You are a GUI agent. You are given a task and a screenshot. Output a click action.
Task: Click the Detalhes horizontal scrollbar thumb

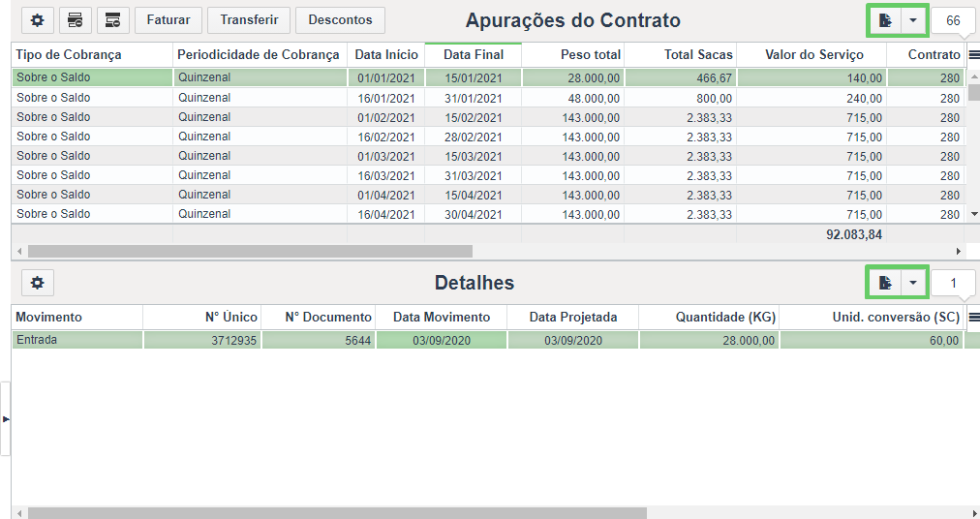point(338,513)
